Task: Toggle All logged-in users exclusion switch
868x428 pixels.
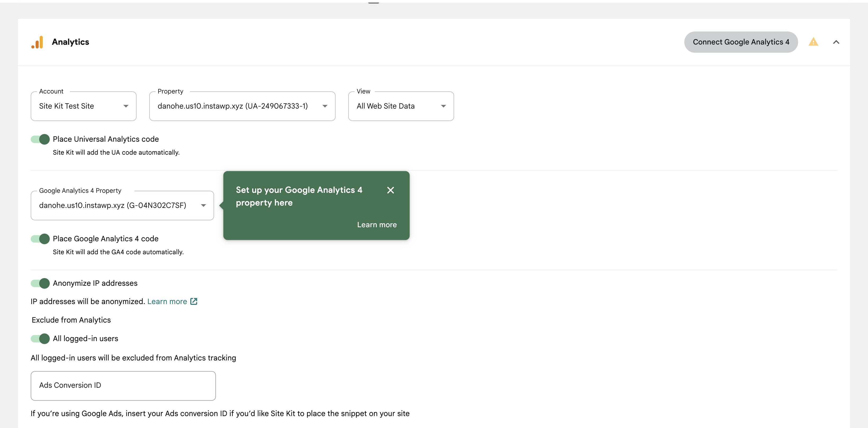Action: (40, 339)
